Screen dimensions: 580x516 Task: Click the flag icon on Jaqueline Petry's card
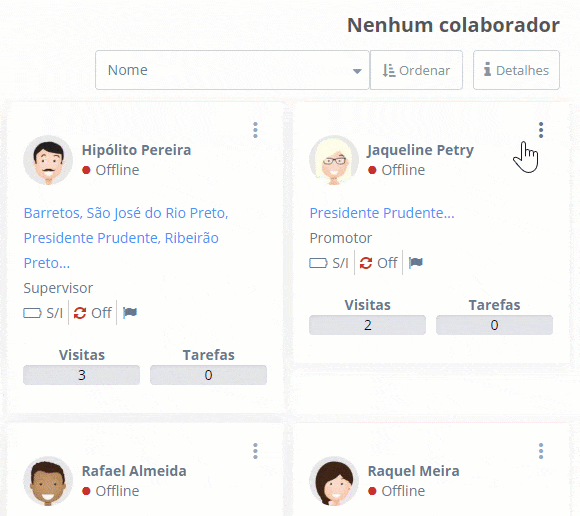pyautogui.click(x=416, y=263)
